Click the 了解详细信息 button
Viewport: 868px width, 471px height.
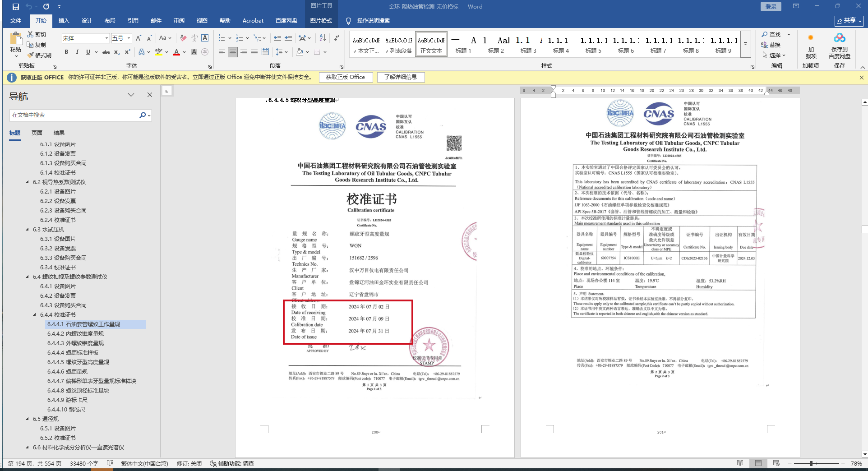click(x=401, y=77)
